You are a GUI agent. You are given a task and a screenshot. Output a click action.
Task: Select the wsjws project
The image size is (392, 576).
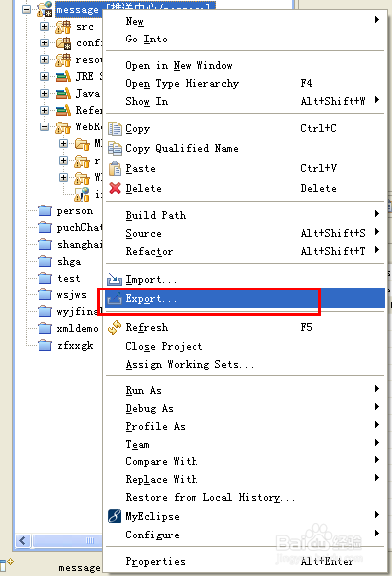[x=71, y=295]
